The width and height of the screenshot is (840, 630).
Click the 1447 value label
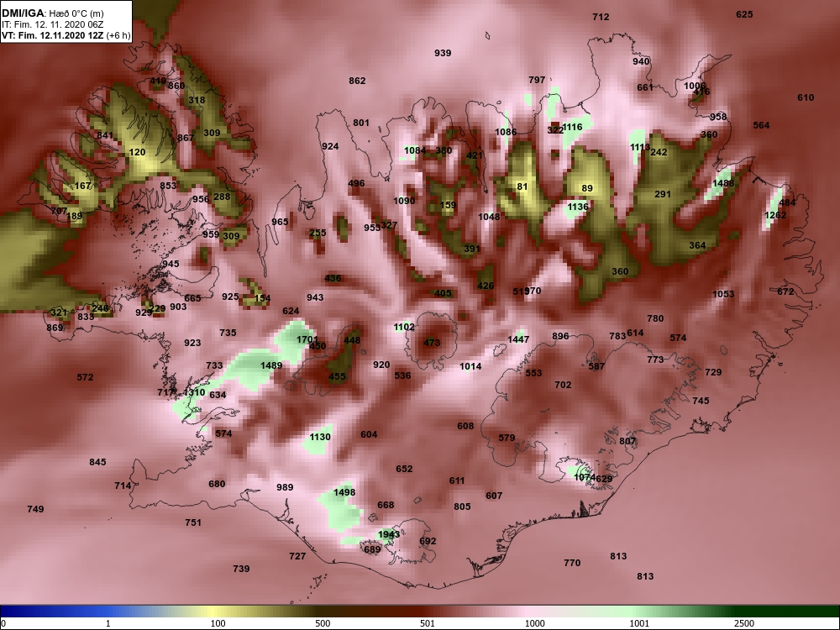click(x=518, y=339)
